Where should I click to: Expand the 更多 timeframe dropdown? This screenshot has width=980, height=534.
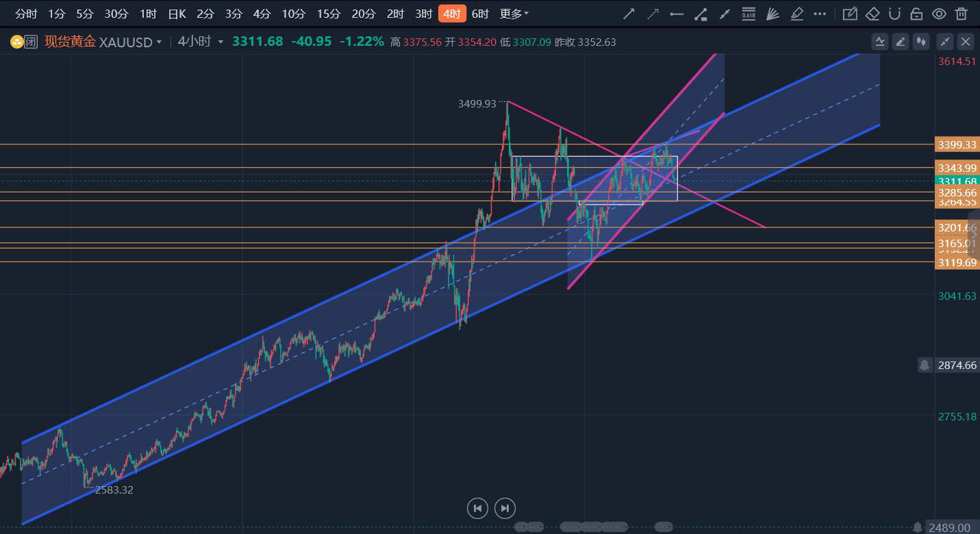[514, 14]
